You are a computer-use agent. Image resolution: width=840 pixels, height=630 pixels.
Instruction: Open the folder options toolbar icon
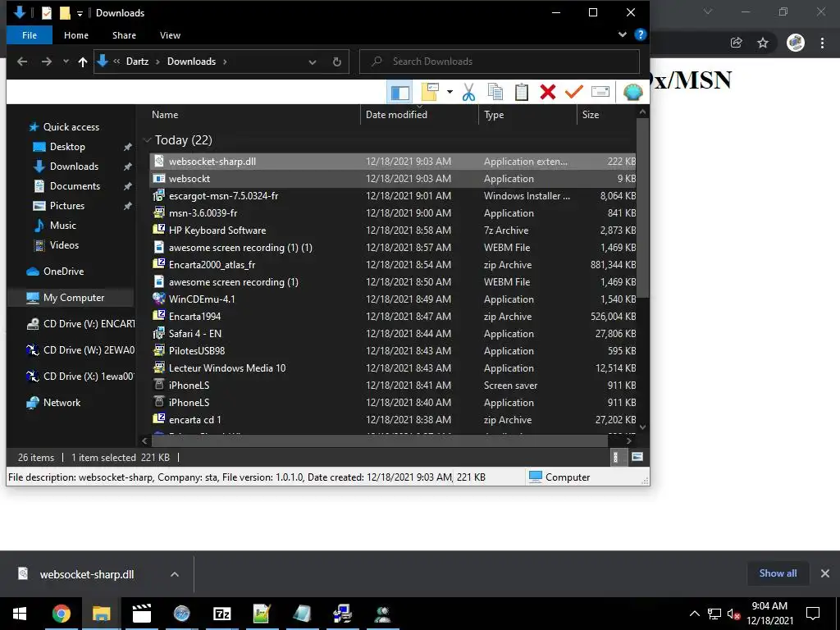(430, 92)
